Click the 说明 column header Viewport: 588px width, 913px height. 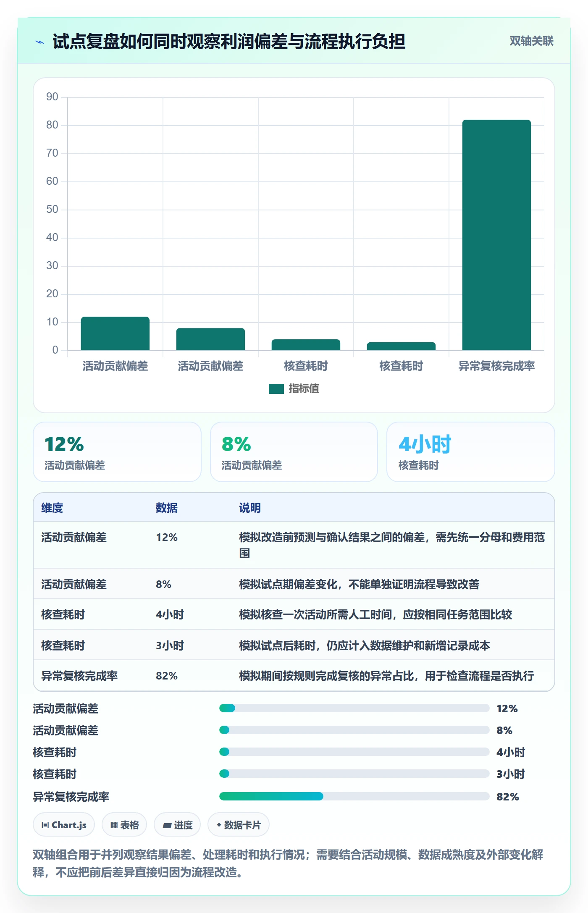250,508
